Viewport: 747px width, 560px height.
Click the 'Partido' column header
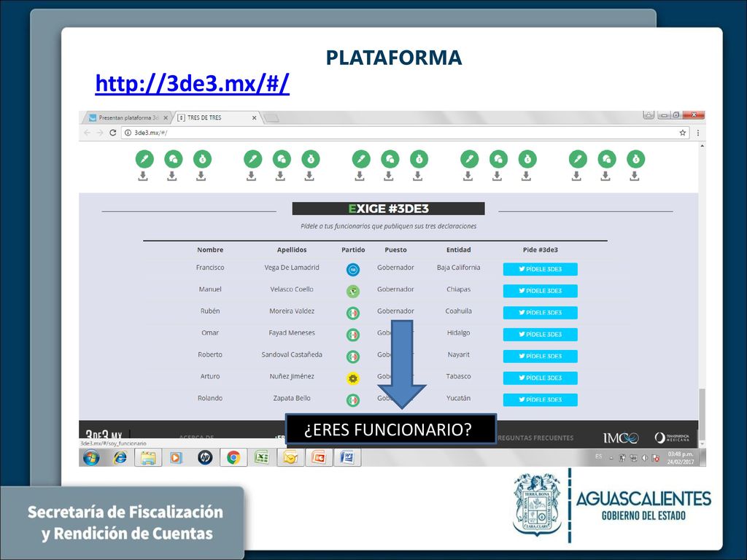coord(353,249)
